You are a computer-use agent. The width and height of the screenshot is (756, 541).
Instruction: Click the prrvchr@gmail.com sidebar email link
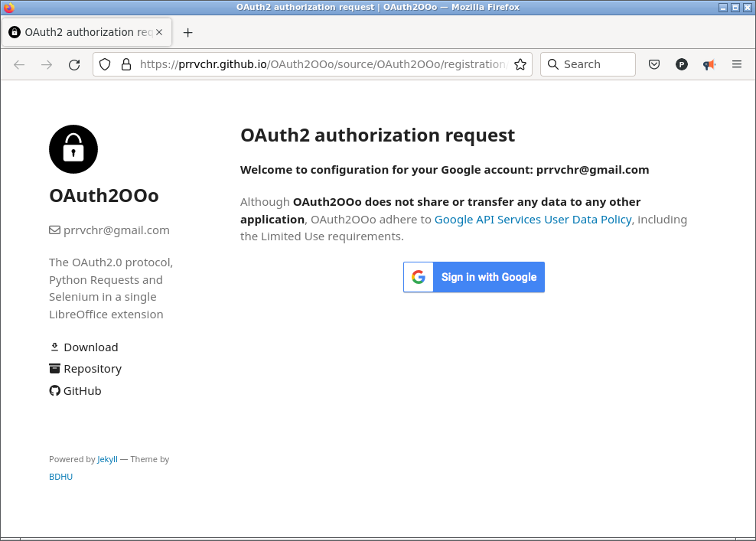click(116, 230)
